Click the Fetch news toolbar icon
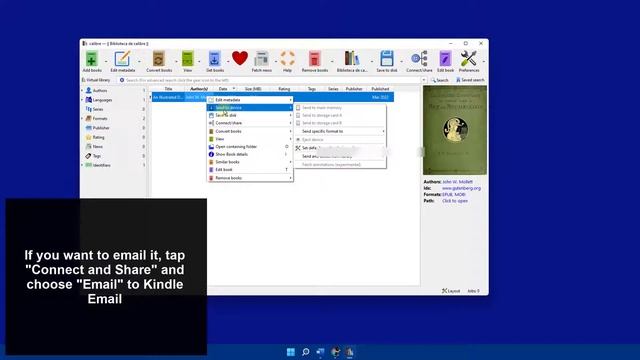Viewport: 640px width, 360px height. click(261, 59)
